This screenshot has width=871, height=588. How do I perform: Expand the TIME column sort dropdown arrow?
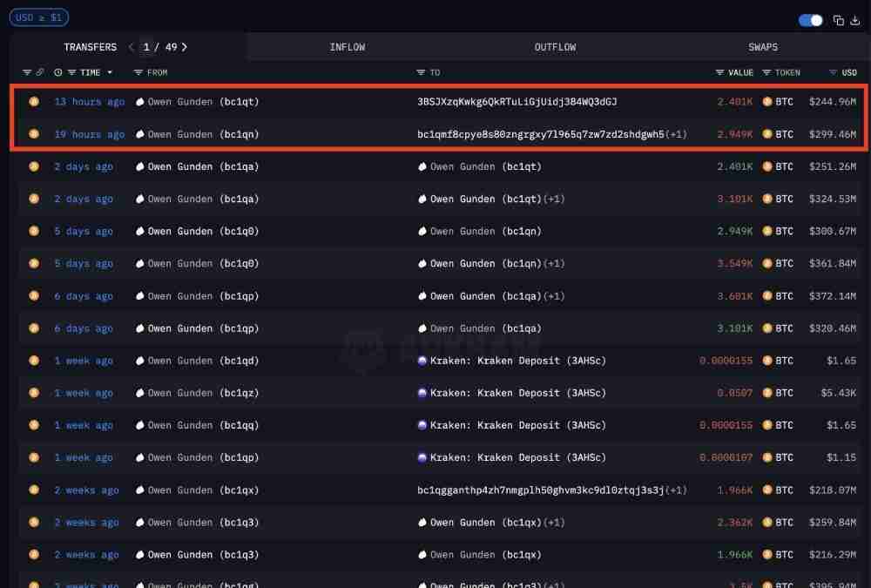111,72
